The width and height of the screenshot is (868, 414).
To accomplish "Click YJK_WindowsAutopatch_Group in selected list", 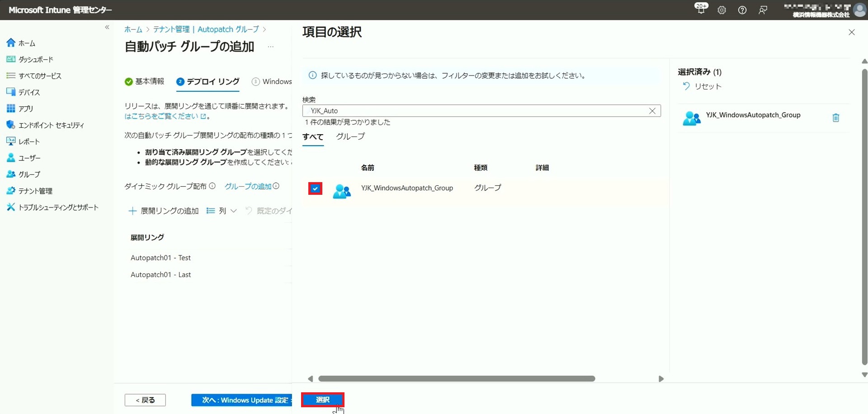I will [753, 115].
